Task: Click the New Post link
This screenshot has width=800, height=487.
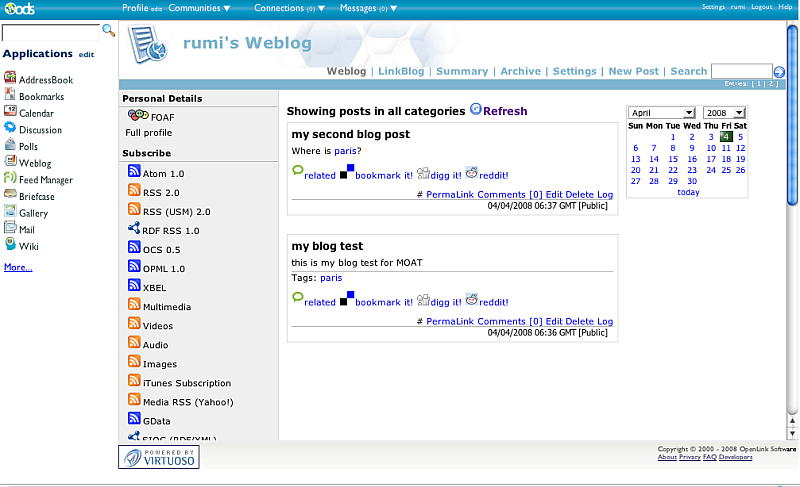Action: click(x=633, y=72)
